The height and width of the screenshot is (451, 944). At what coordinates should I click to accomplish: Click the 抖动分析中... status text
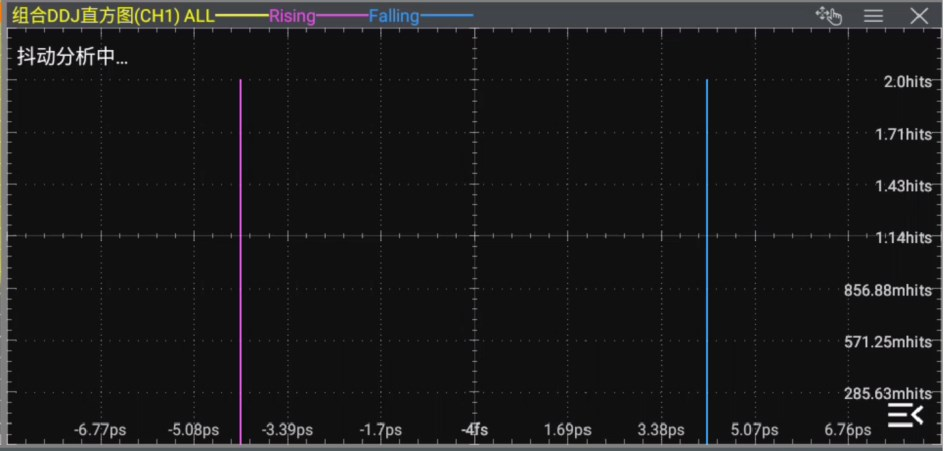point(72,57)
